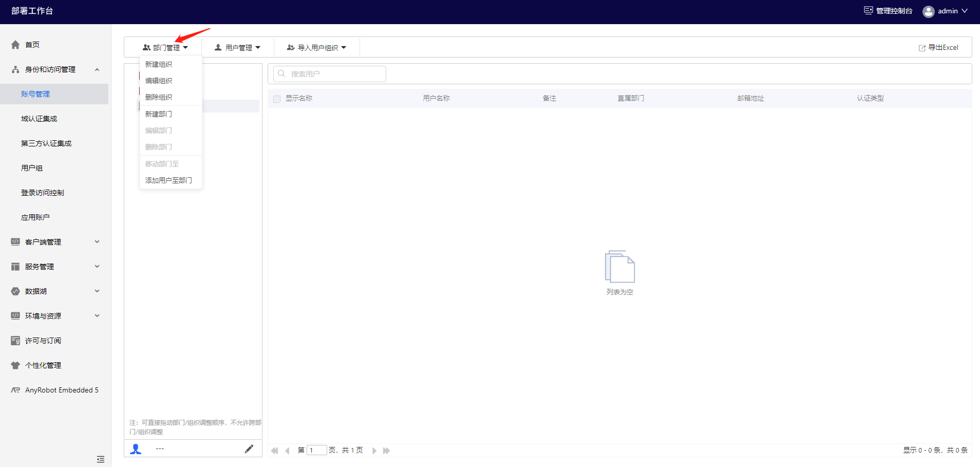The width and height of the screenshot is (980, 467).
Task: Select 新建组织 from the dropdown menu
Action: click(171, 64)
